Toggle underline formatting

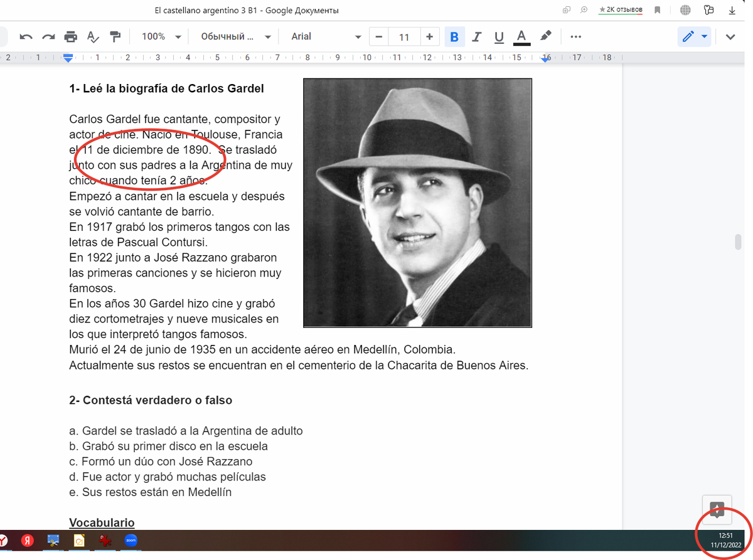point(499,36)
